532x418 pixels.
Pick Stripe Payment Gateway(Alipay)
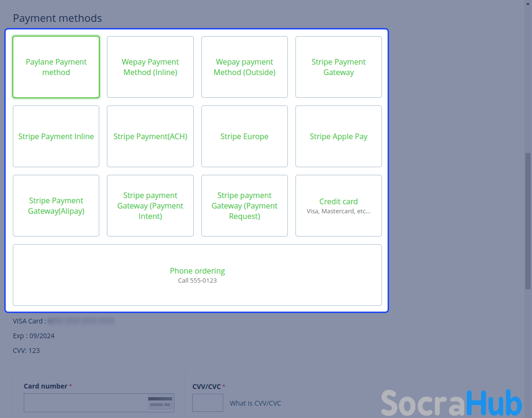click(56, 206)
